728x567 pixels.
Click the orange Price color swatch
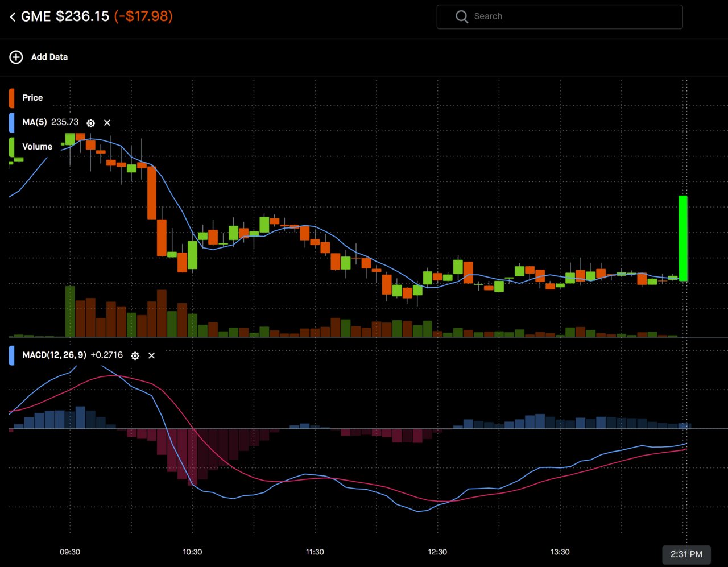pos(11,98)
